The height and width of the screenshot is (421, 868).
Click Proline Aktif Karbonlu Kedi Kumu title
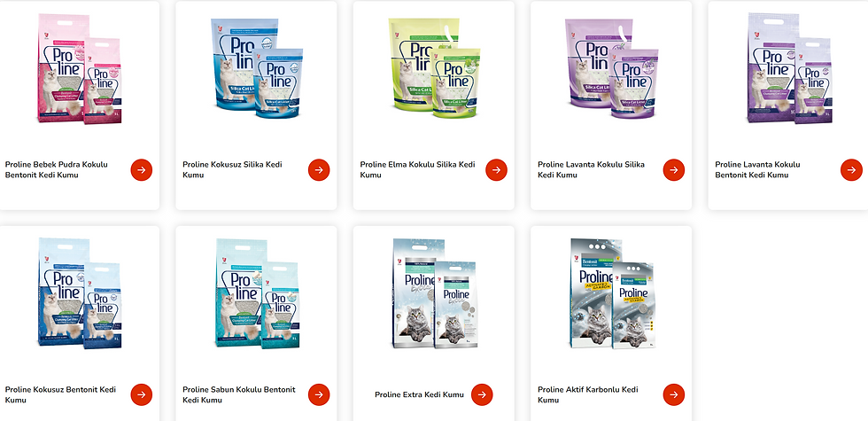tap(588, 395)
